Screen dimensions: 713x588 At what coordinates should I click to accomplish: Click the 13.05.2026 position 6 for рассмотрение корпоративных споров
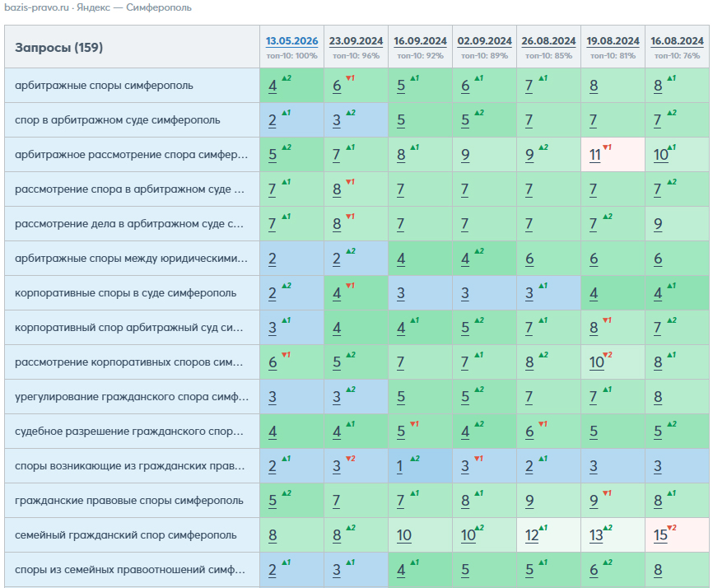click(273, 362)
